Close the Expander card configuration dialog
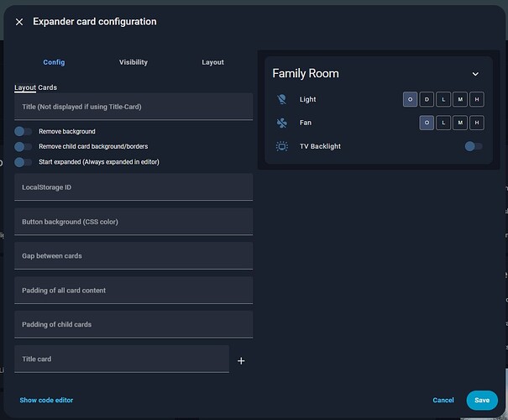Viewport: 508px width, 420px height. tap(19, 22)
